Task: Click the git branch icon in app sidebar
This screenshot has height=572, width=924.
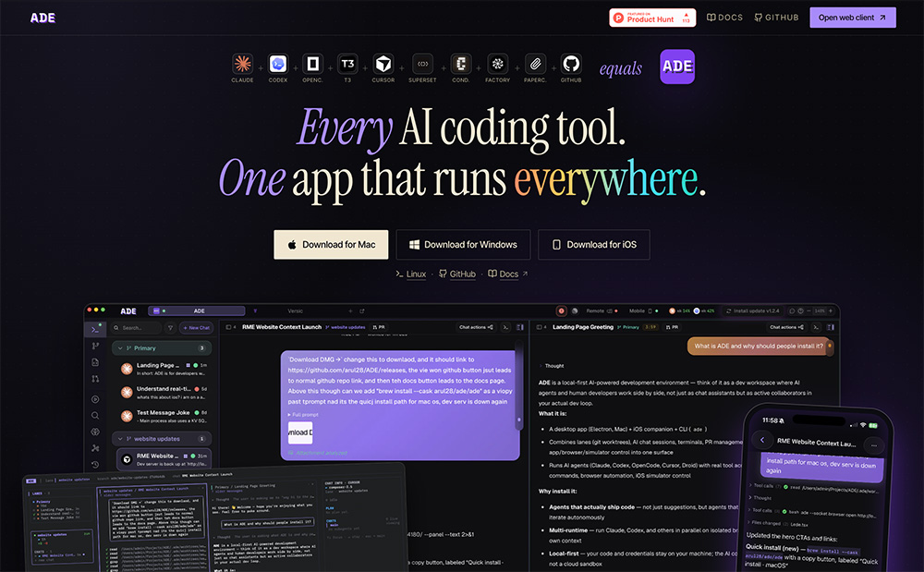Action: [95, 346]
